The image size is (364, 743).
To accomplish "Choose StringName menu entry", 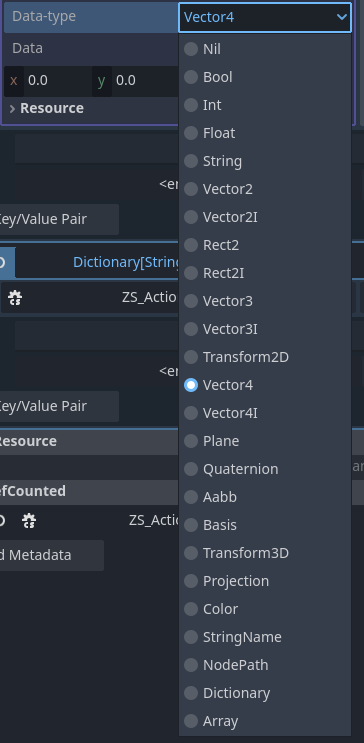I will click(x=265, y=637).
